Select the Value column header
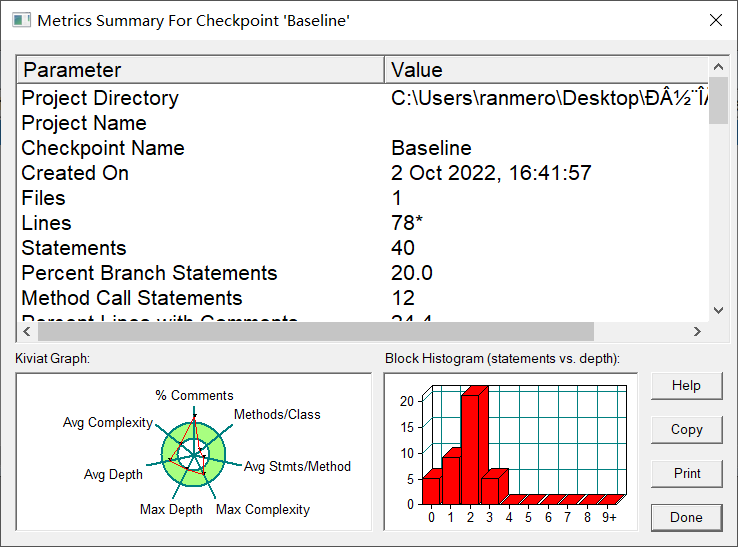This screenshot has width=738, height=547. tap(546, 70)
